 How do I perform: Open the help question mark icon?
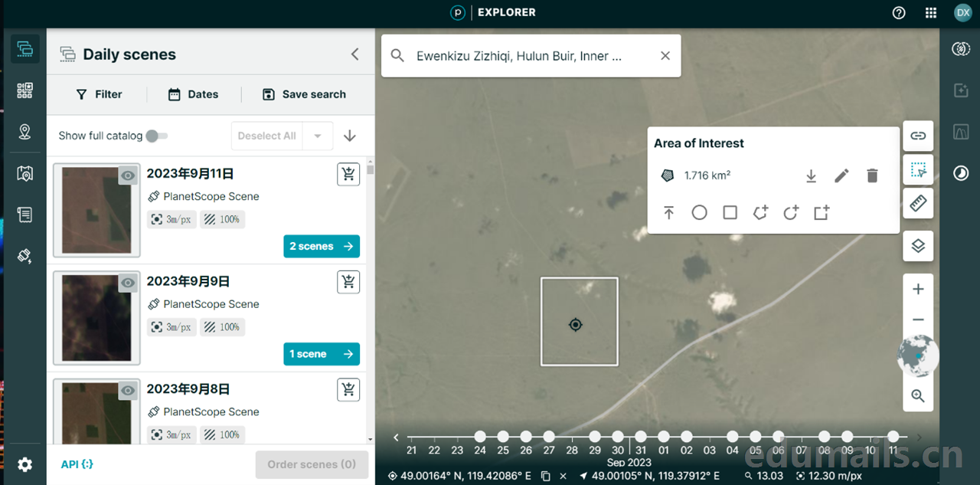(x=899, y=13)
